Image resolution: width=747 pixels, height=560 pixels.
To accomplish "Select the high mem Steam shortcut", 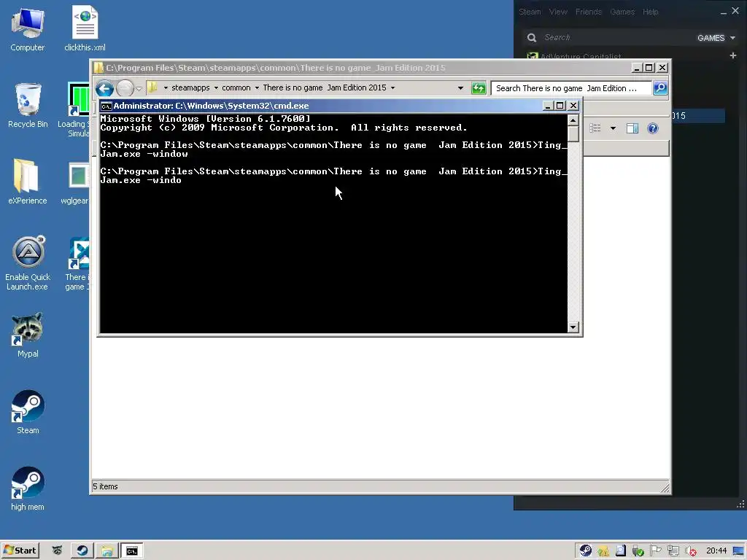I will tap(28, 489).
